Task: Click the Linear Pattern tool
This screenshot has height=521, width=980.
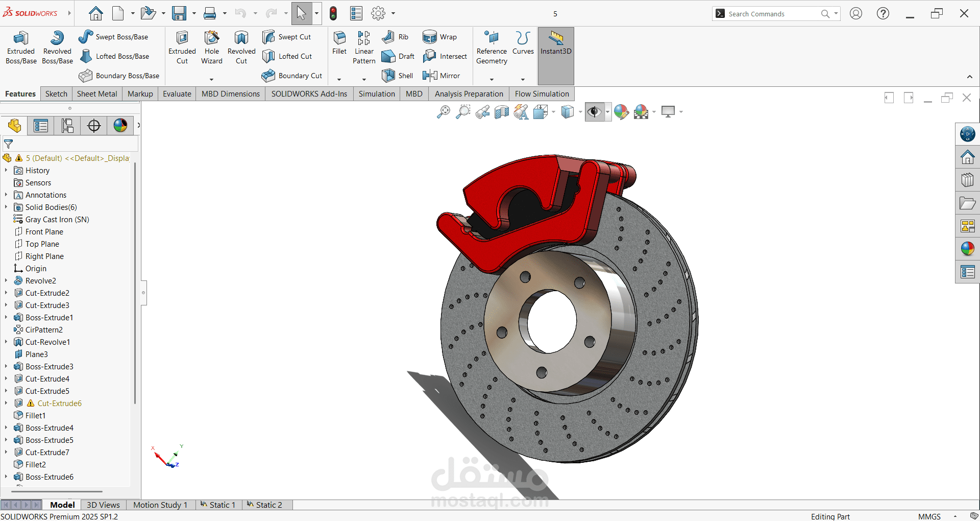Action: coord(364,48)
